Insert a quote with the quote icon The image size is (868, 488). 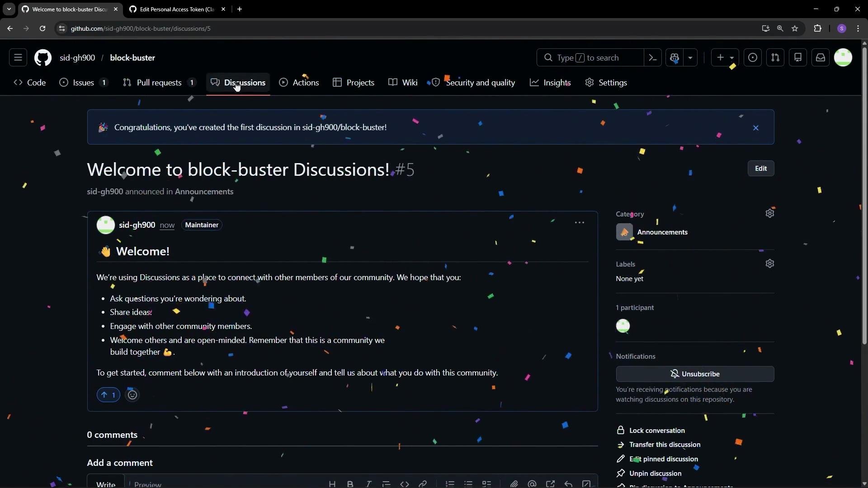point(387,484)
